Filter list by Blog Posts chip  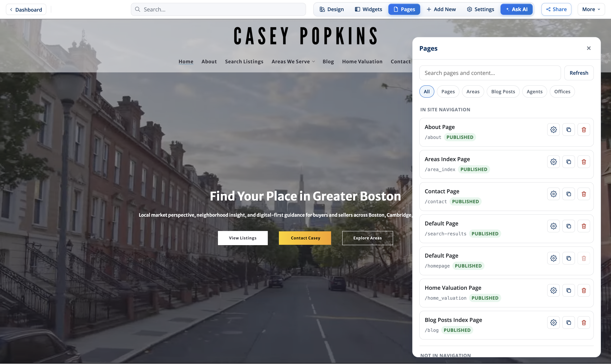click(x=503, y=91)
